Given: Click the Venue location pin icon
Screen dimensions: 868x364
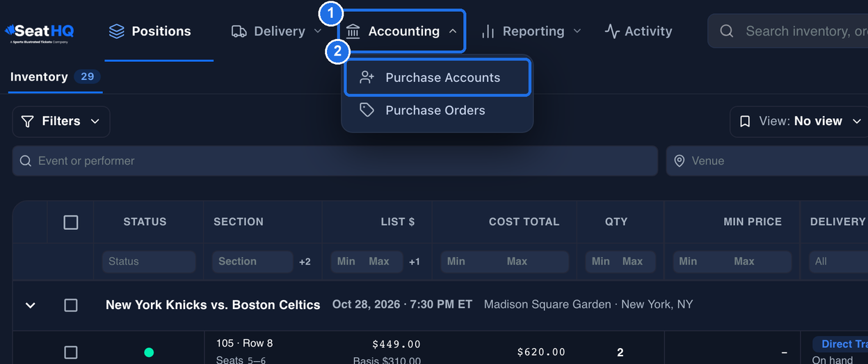Looking at the screenshot, I should coord(680,161).
